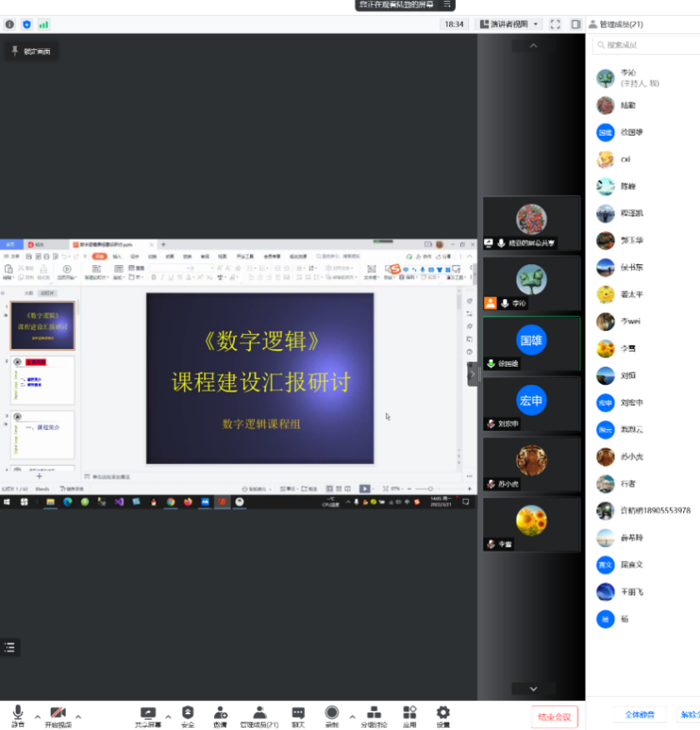This screenshot has height=730, width=700.
Task: Open meeting 设置 settings gear
Action: point(442,714)
